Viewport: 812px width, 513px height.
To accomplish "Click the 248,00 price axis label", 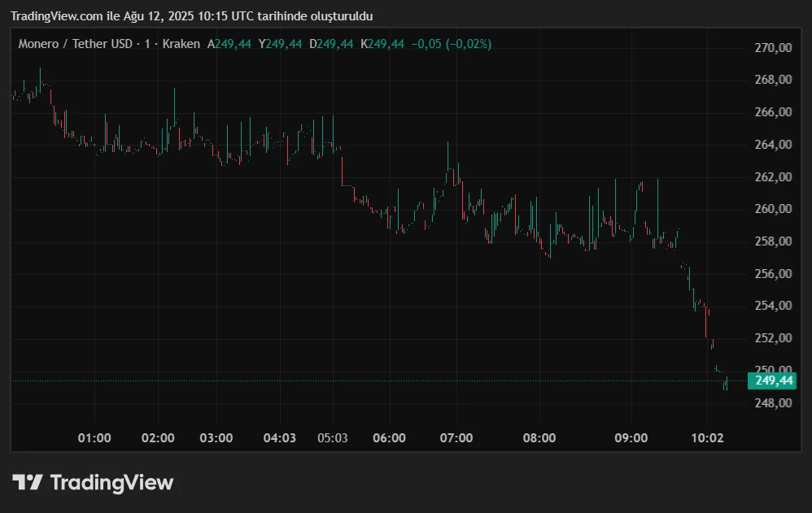I will click(773, 402).
